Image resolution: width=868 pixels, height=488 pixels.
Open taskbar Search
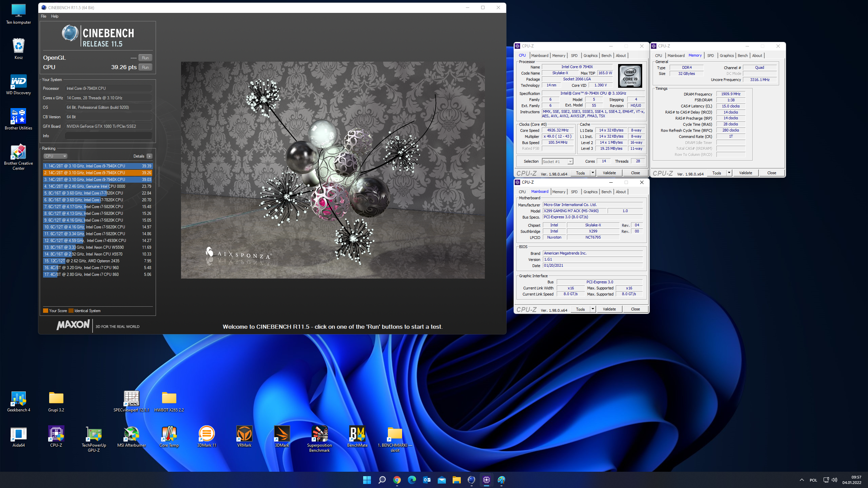382,480
